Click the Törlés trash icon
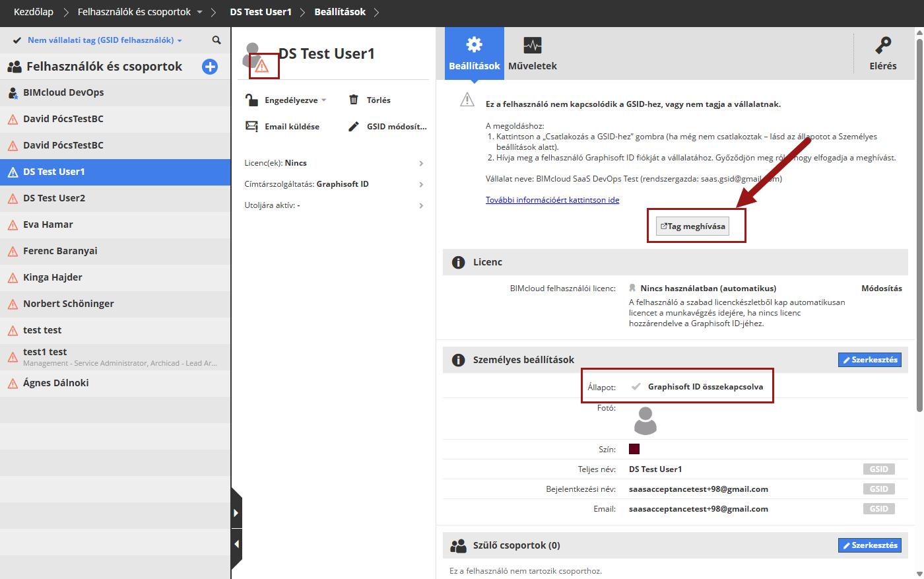This screenshot has width=924, height=579. (x=354, y=100)
